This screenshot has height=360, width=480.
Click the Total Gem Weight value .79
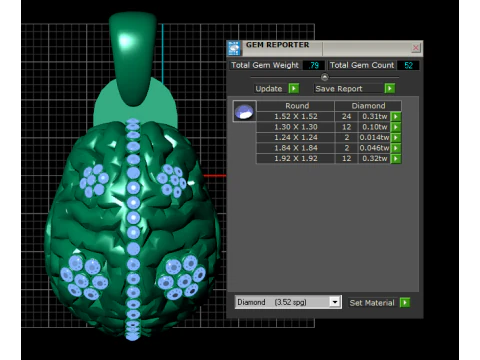tap(314, 65)
